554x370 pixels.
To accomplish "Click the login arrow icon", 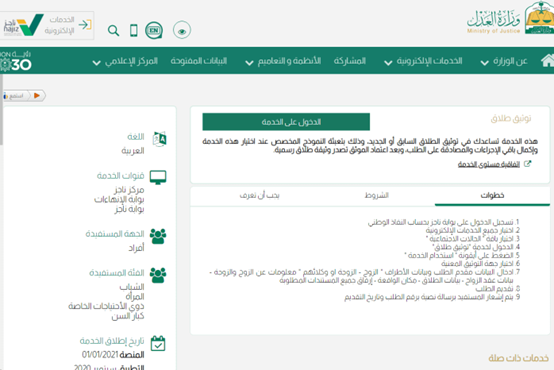I will (x=85, y=24).
